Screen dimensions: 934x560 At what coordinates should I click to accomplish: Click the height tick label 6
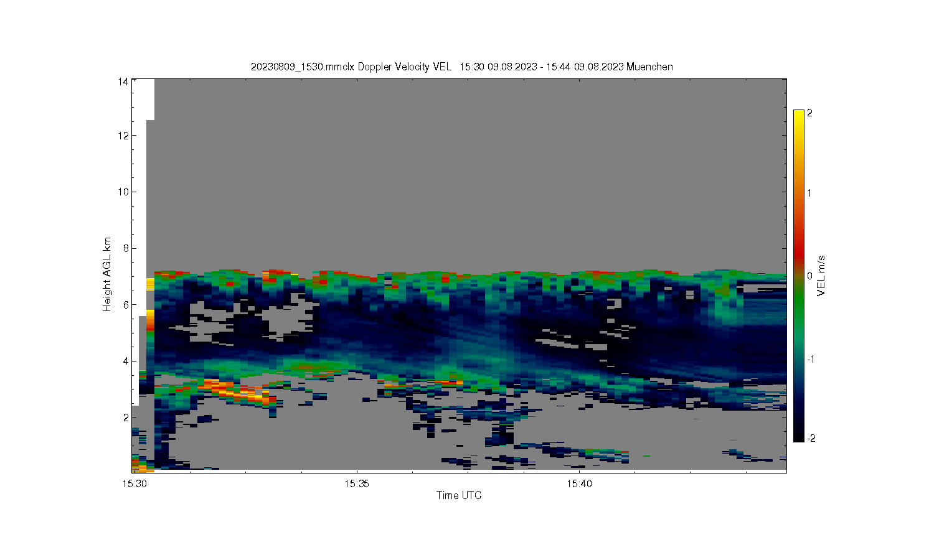pyautogui.click(x=126, y=305)
